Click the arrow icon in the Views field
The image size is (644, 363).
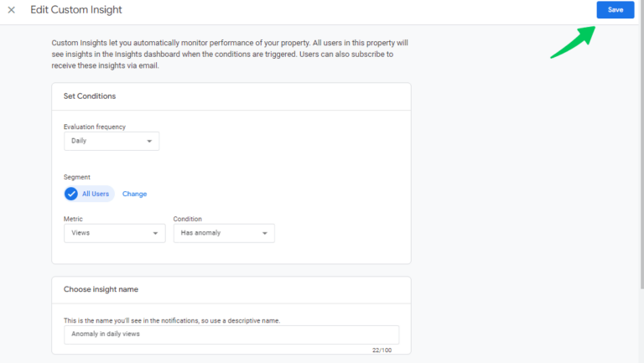tap(156, 233)
